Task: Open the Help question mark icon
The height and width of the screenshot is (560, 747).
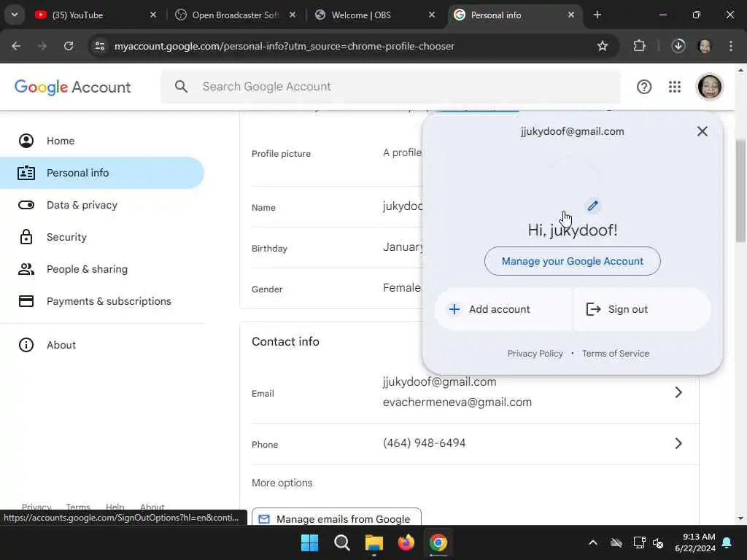Action: tap(643, 87)
